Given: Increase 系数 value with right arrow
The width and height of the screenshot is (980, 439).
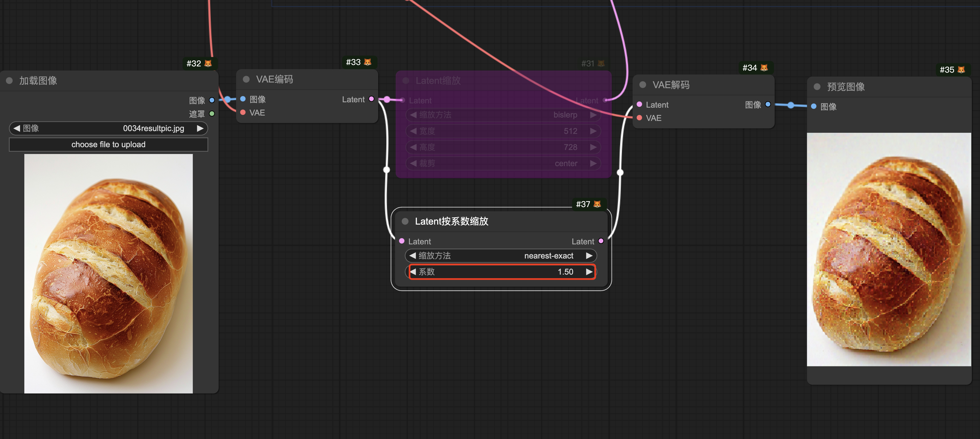Looking at the screenshot, I should click(589, 271).
